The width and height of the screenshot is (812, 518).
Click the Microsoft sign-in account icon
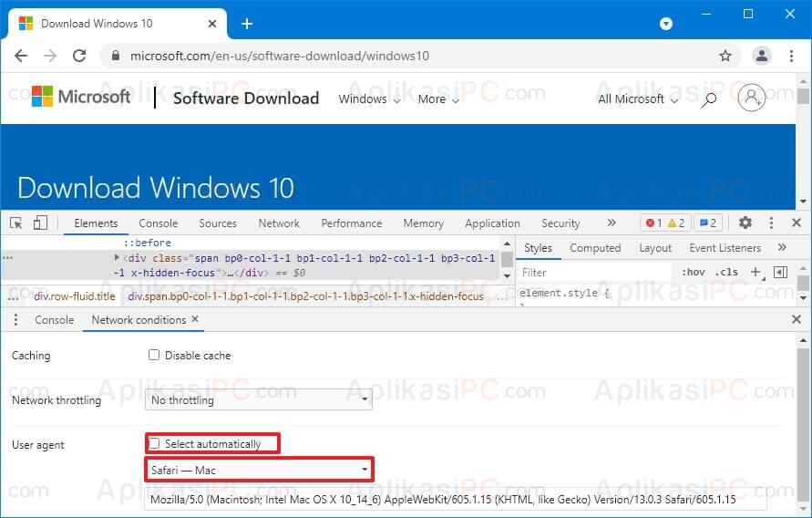click(752, 98)
